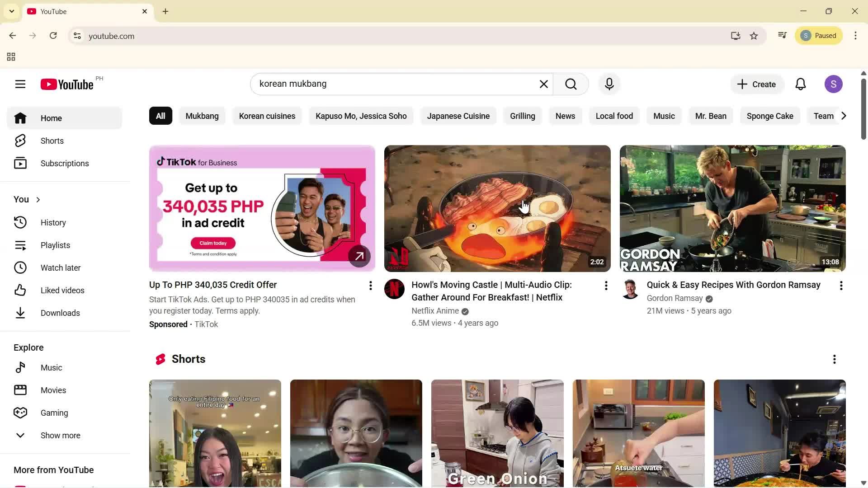Screen dimensions: 868x488
Task: Play the Gordon Ramsay recipes thumbnail
Action: [732, 208]
